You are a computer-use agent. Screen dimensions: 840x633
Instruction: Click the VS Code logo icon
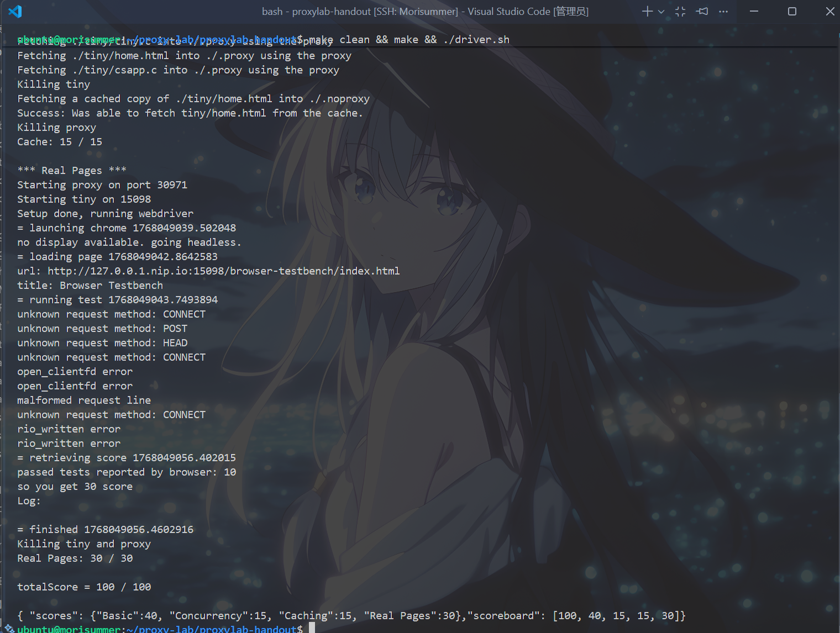point(15,12)
